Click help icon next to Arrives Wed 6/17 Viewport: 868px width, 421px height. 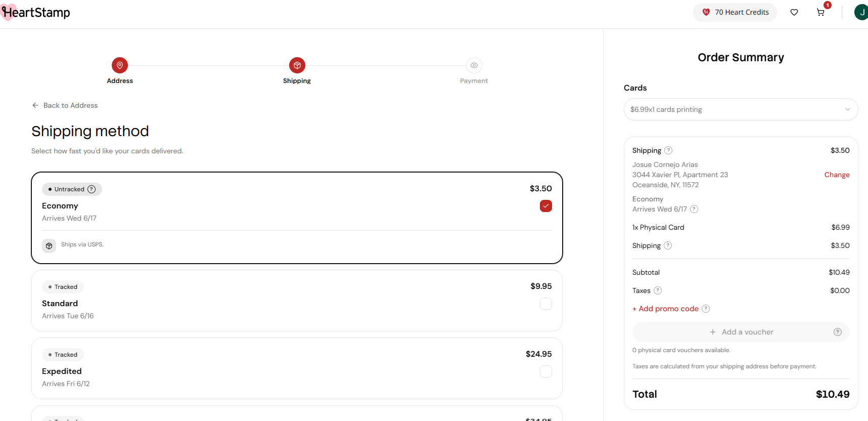pos(694,209)
